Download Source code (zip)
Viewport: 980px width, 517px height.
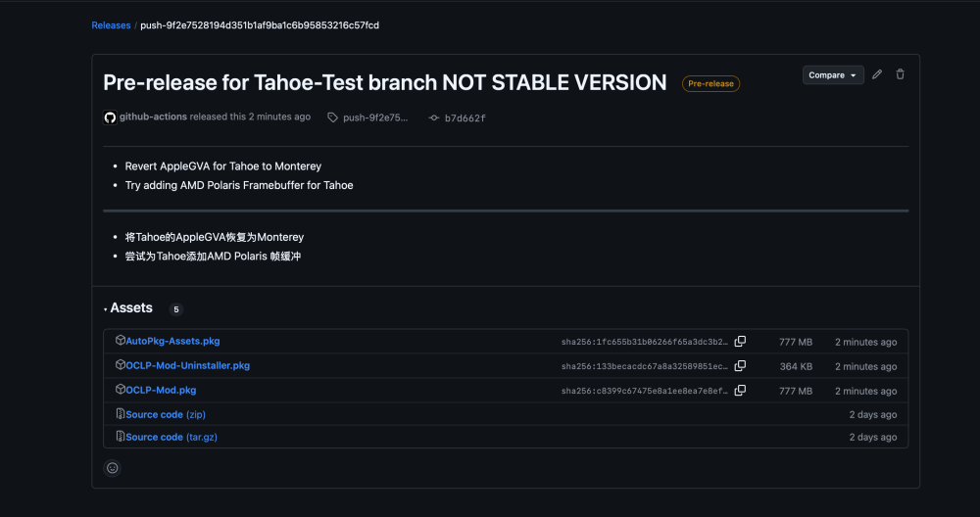coord(166,414)
